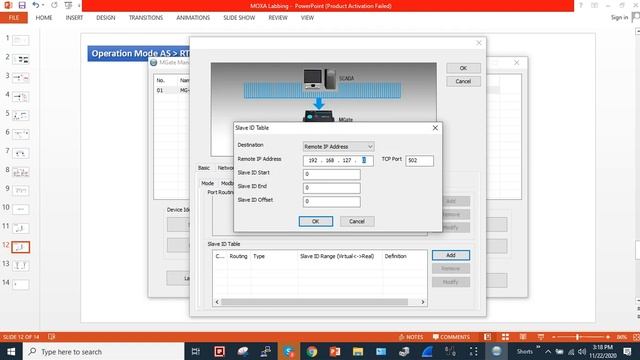Screen dimensions: 640x360
Task: Switch to Reading View icon
Action: click(x=523, y=337)
